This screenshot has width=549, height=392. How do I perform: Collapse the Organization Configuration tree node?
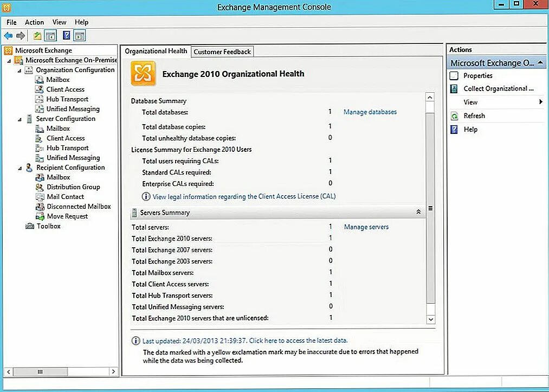[x=20, y=71]
